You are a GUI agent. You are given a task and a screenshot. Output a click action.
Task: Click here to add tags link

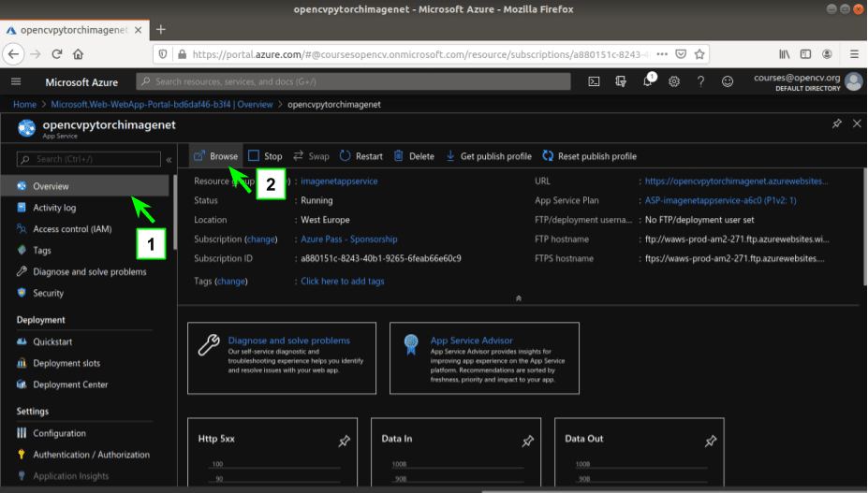(x=342, y=281)
